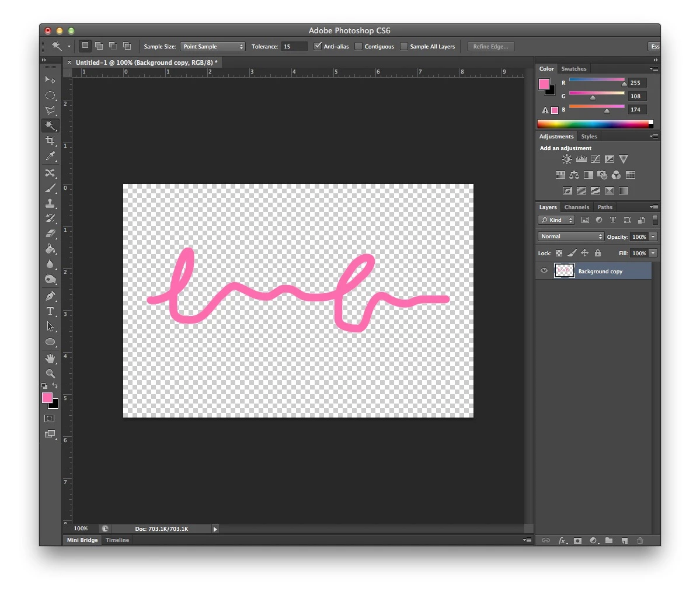Add a layer style fx
This screenshot has width=700, height=598.
562,540
